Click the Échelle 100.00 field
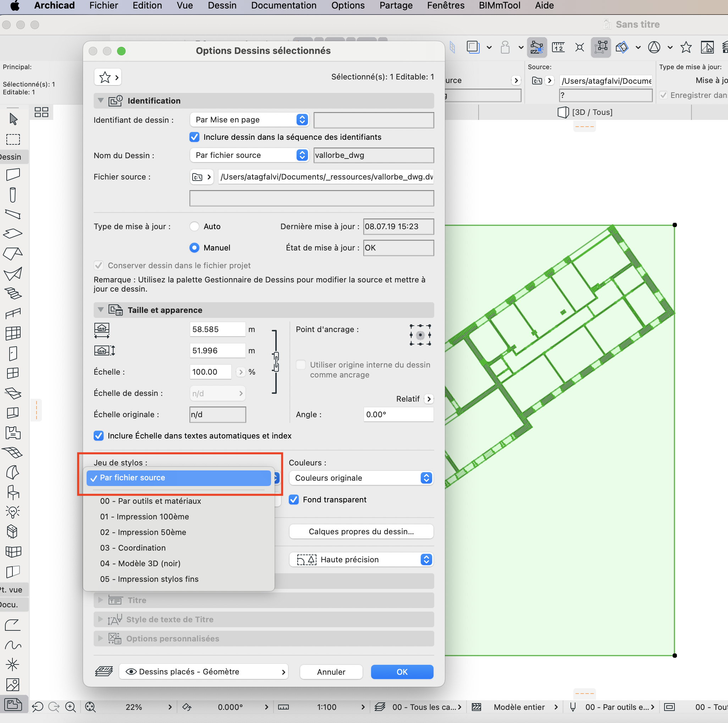 point(210,372)
